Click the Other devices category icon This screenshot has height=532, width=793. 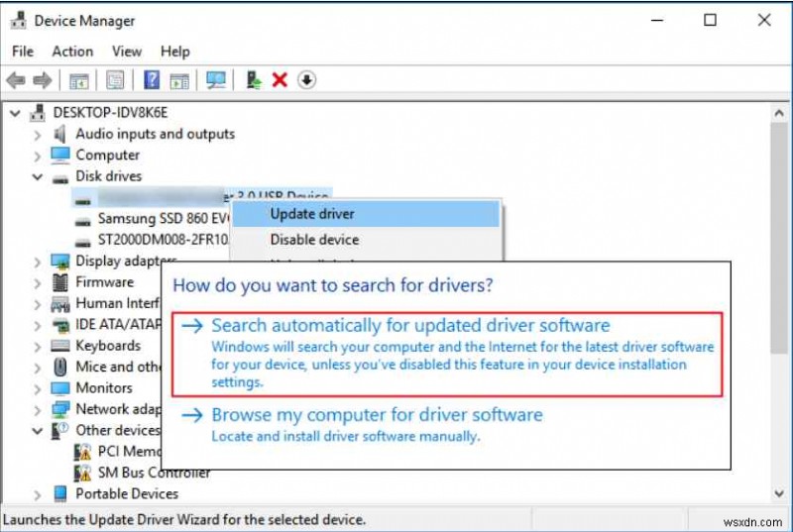click(60, 430)
